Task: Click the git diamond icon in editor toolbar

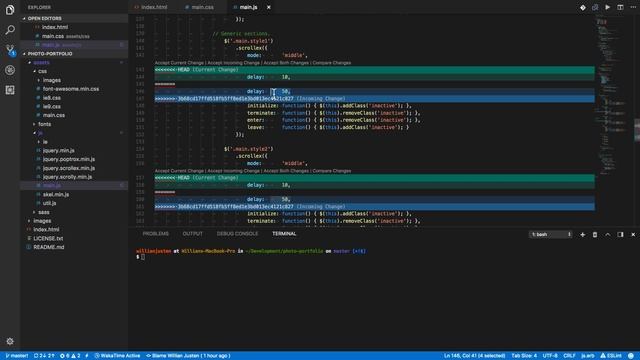Action: pos(582,7)
